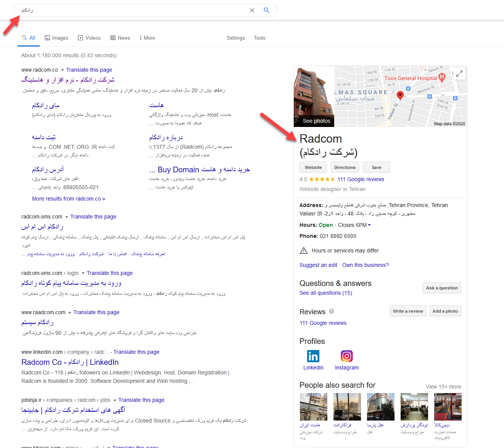
Task: Click the warning triangle beside hours notice
Action: point(303,250)
